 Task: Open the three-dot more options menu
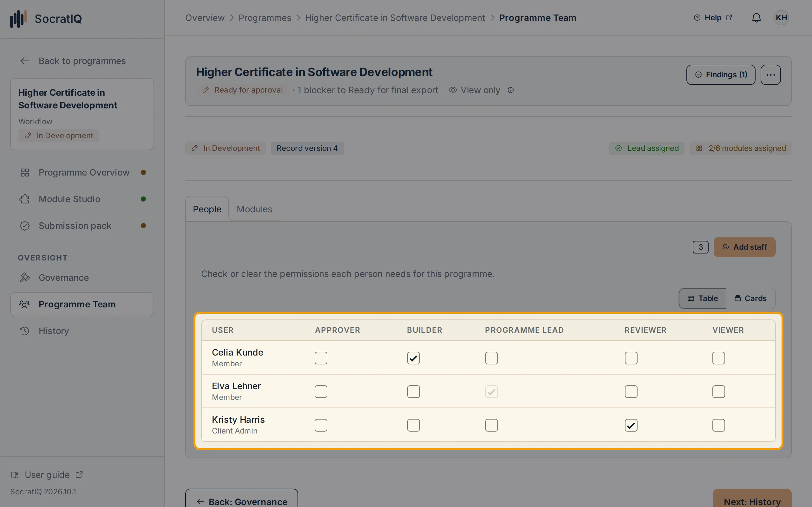tap(770, 75)
